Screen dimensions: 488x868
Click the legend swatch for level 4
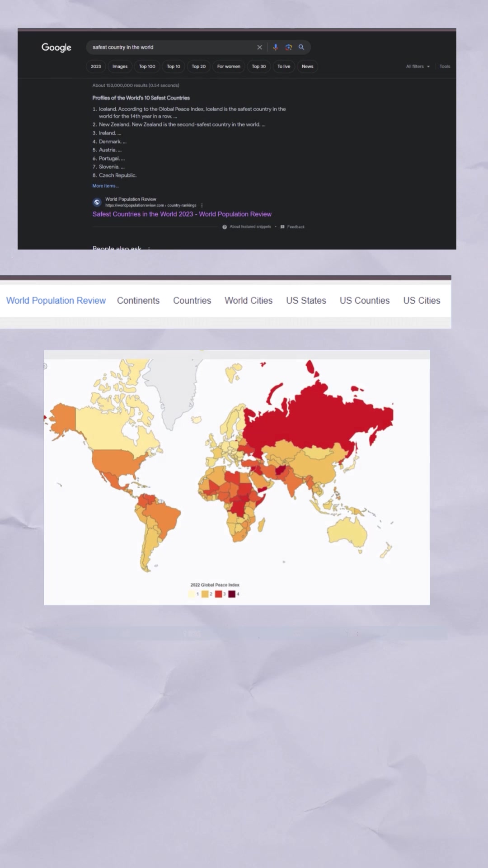[232, 594]
